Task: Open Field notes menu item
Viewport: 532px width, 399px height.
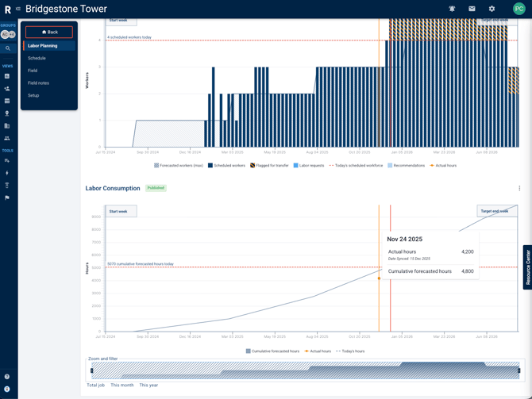Action: point(38,83)
